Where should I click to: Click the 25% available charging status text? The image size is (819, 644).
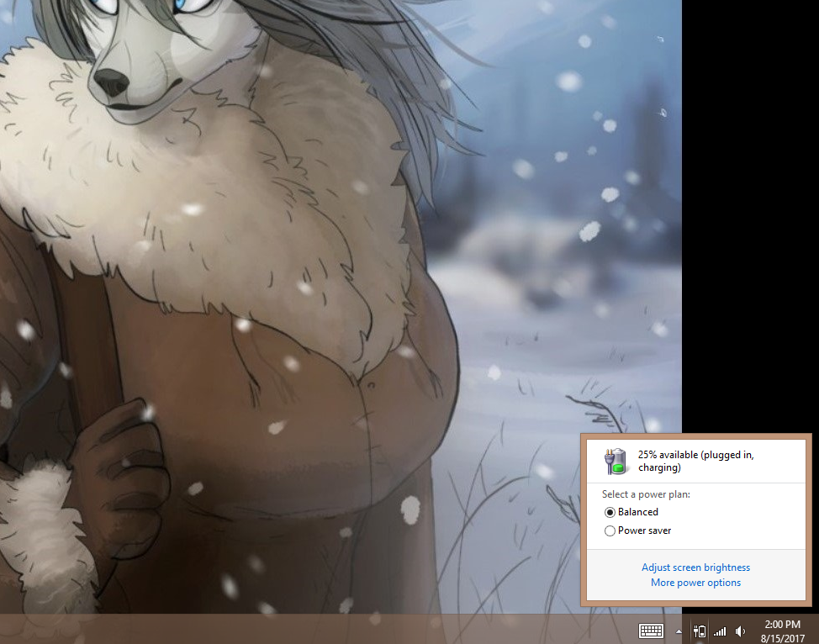(x=695, y=461)
